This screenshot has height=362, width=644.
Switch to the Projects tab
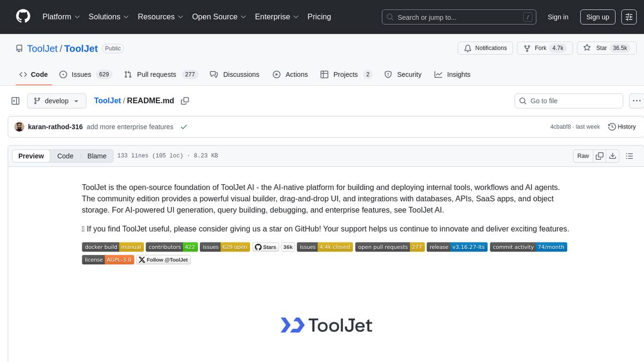coord(346,74)
